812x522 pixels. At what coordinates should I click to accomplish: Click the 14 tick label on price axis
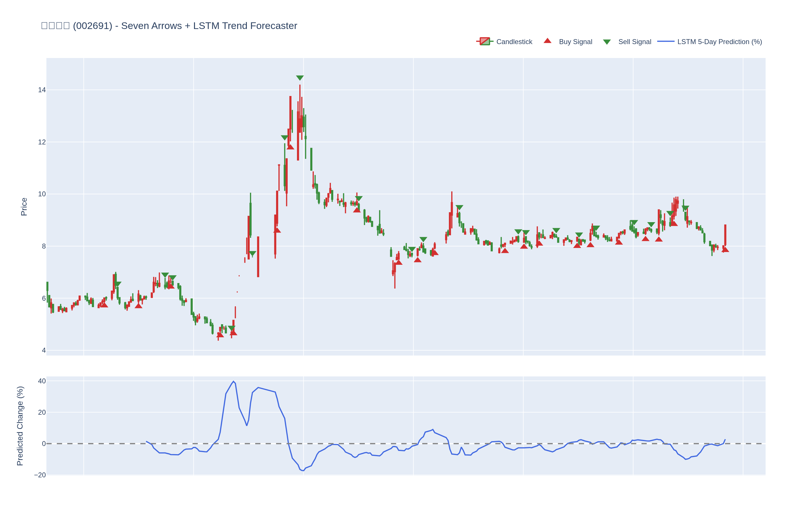click(x=42, y=90)
